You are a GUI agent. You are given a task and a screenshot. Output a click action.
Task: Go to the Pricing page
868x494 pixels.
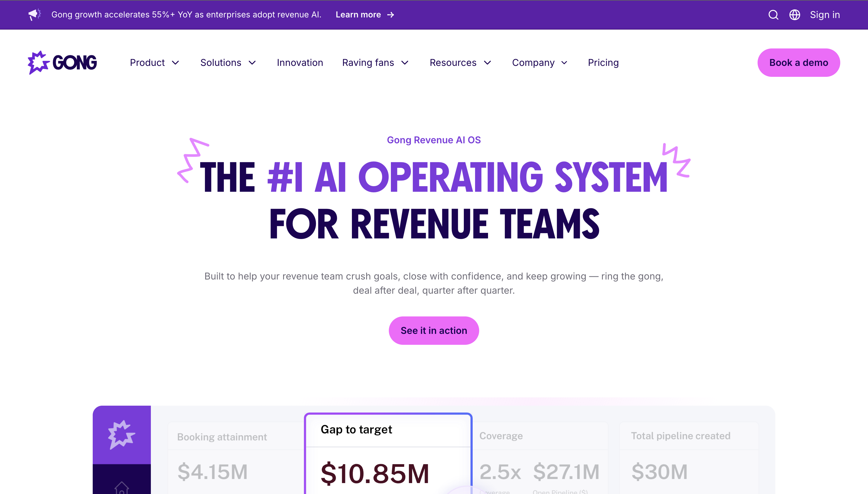[603, 63]
